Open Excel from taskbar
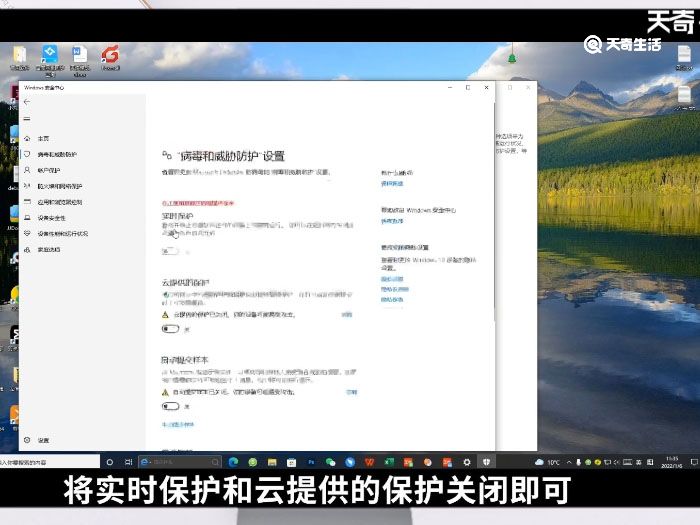700x525 pixels. (389, 462)
